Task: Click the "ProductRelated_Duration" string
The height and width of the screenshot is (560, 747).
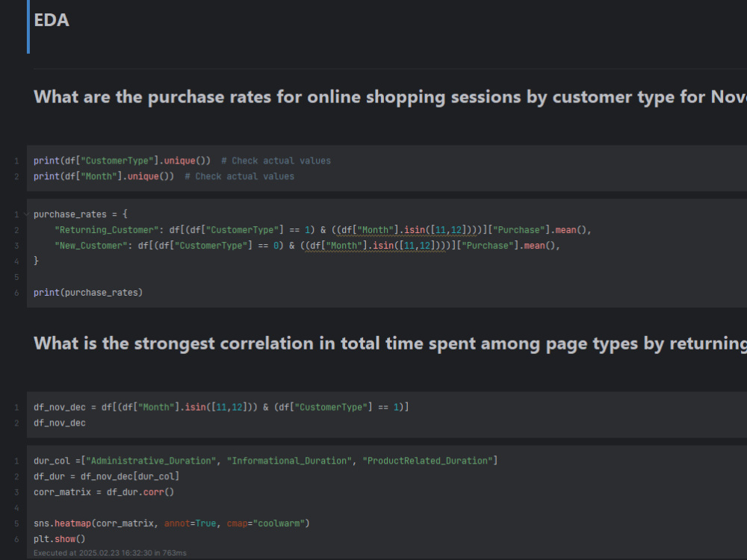Action: tap(427, 461)
